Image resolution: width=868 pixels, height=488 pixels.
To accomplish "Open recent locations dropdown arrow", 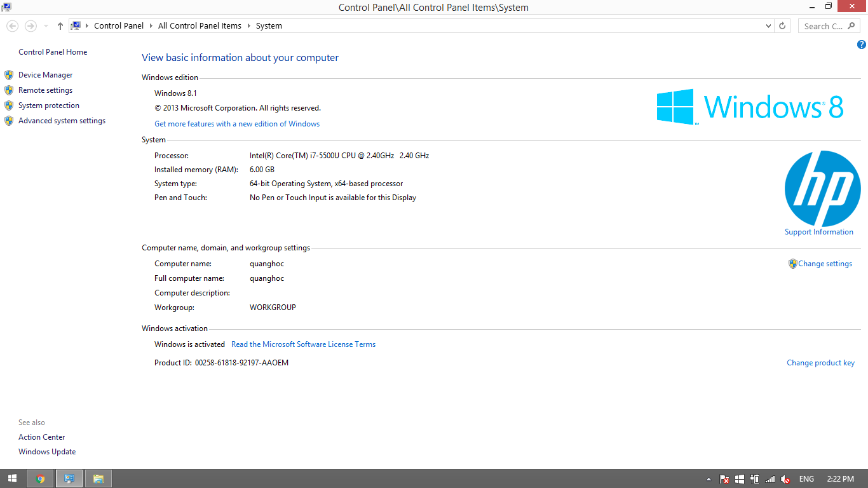I will point(46,26).
